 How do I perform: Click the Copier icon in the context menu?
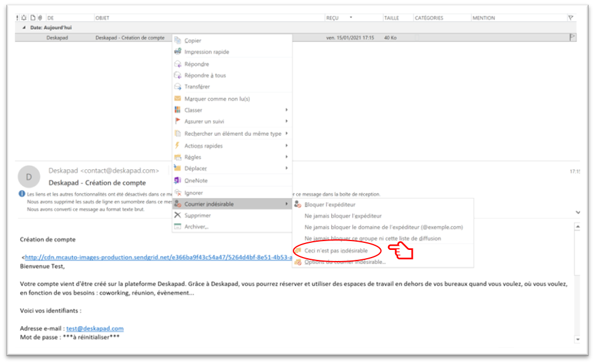click(178, 40)
